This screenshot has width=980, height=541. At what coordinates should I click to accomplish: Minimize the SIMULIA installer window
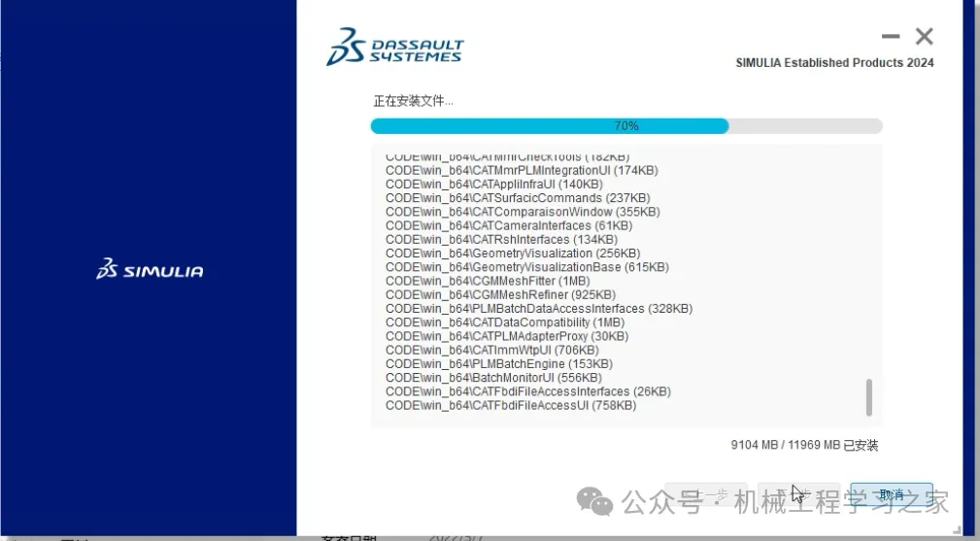(891, 36)
